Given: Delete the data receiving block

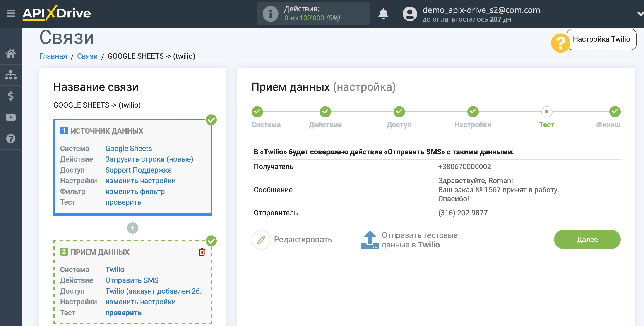Looking at the screenshot, I should [202, 252].
